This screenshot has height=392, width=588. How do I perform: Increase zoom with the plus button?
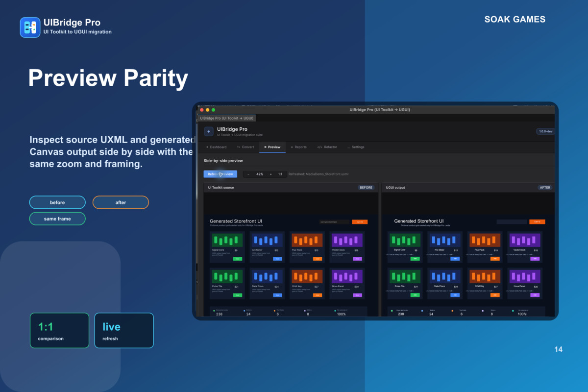(270, 174)
